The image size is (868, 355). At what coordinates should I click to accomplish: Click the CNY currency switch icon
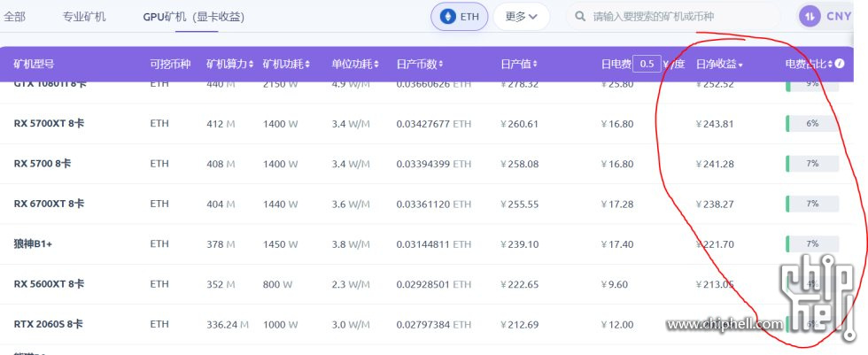pyautogui.click(x=810, y=16)
